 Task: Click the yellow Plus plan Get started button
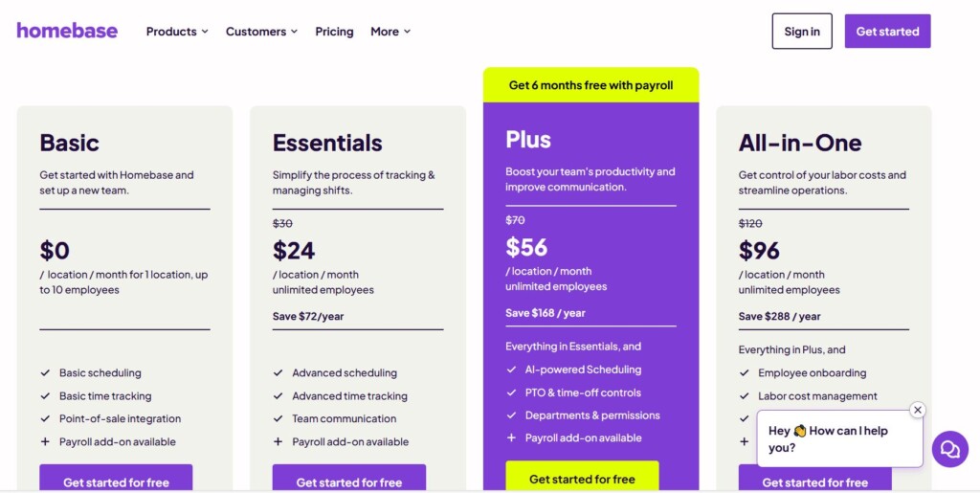coord(582,478)
